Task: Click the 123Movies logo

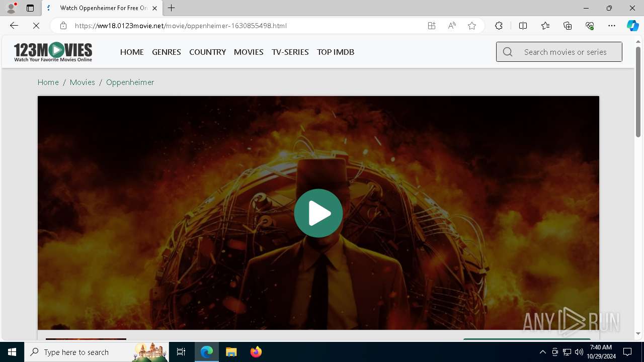Action: coord(53,52)
